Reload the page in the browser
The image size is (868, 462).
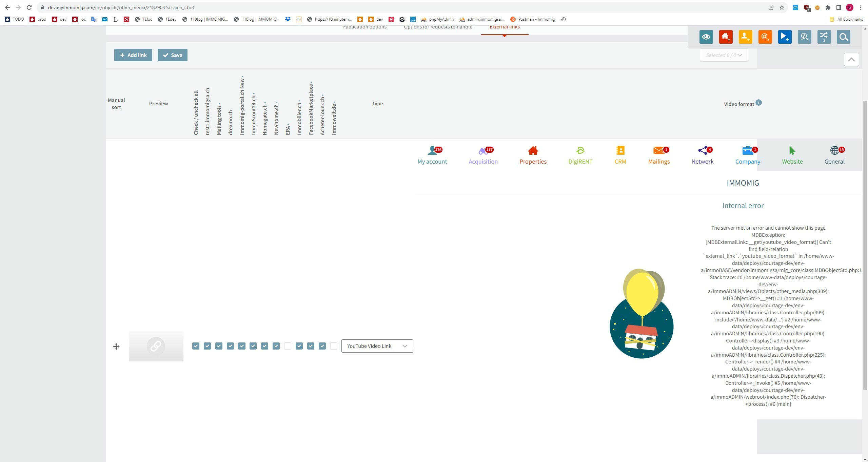pyautogui.click(x=29, y=7)
